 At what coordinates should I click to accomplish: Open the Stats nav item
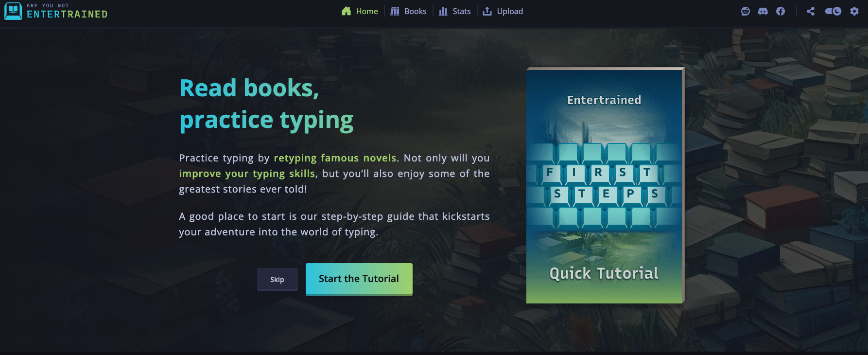point(455,11)
